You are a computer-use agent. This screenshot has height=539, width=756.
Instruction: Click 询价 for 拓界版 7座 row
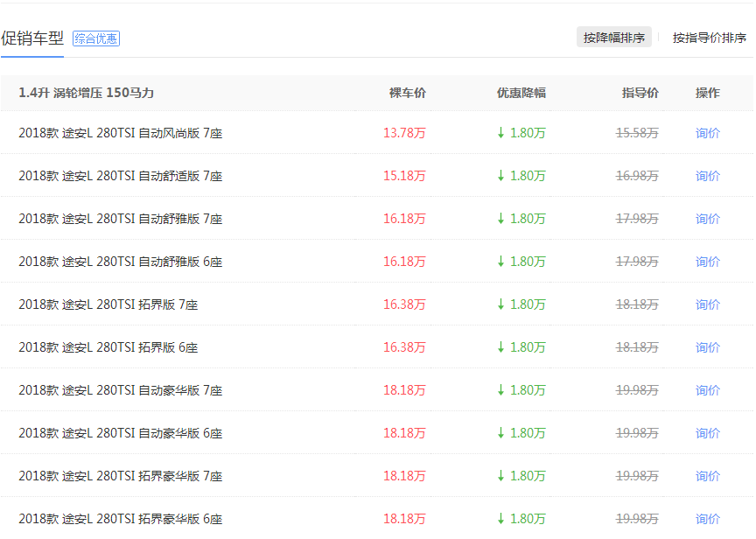pyautogui.click(x=707, y=304)
